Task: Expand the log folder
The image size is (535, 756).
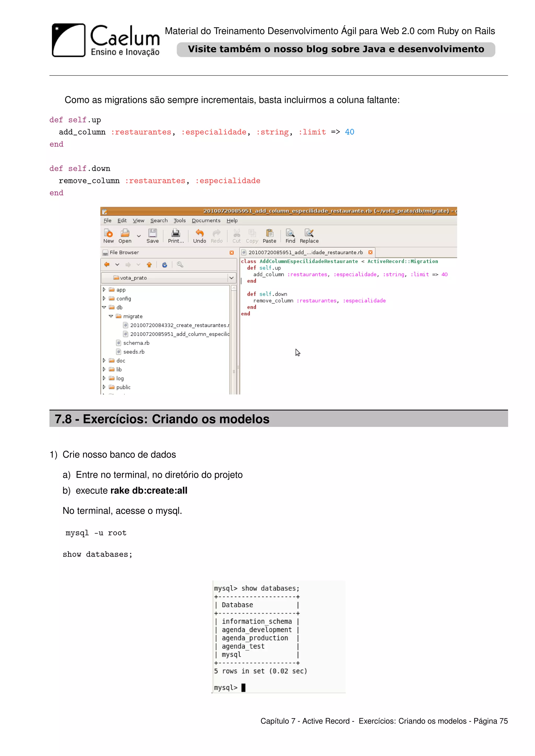Action: coord(104,378)
